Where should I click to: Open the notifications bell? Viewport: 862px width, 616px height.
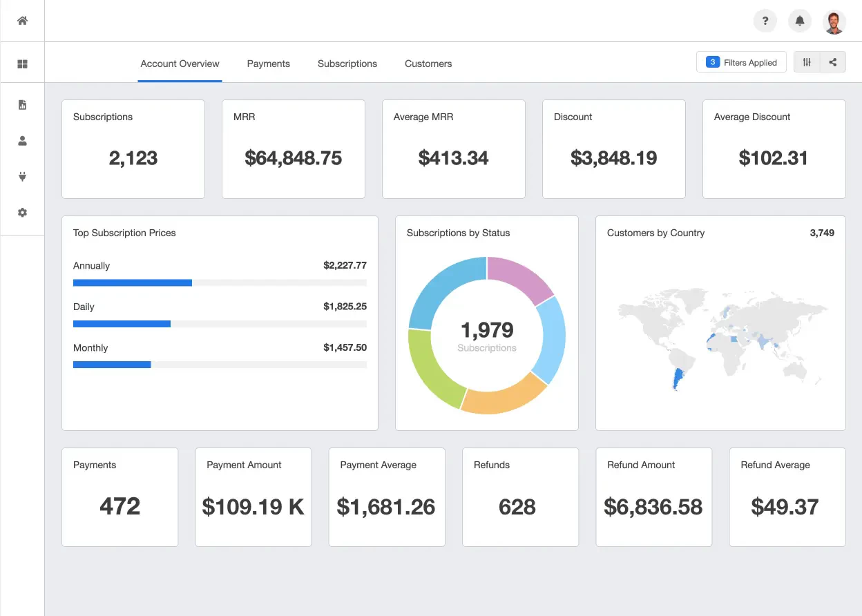[x=800, y=21]
